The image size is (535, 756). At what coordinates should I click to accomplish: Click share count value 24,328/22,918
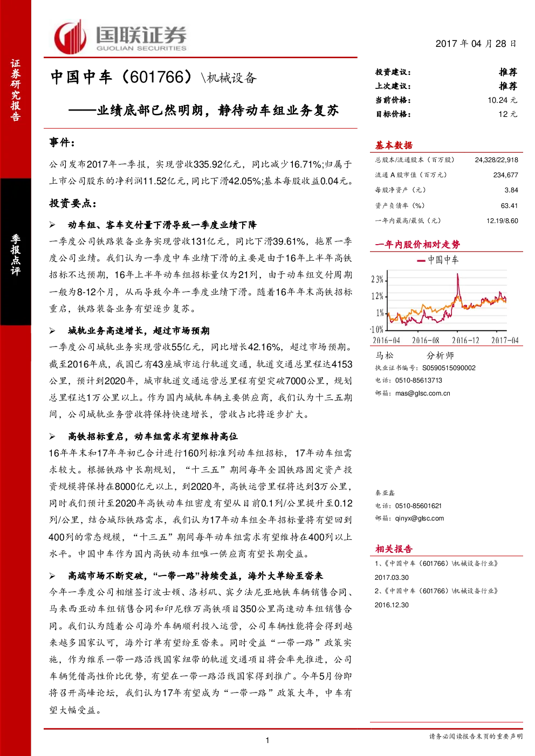tap(496, 160)
